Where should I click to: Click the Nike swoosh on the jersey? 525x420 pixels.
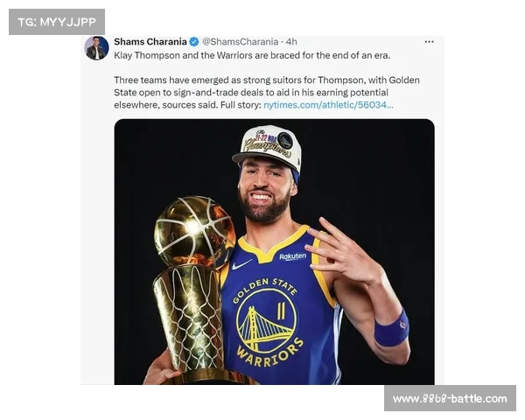[241, 263]
